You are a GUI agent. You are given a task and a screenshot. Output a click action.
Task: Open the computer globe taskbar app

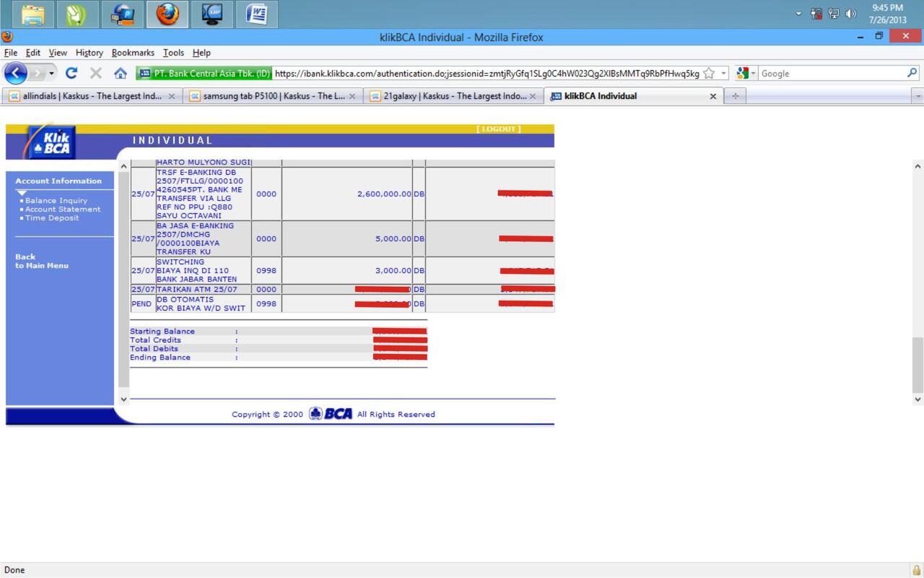tap(121, 14)
